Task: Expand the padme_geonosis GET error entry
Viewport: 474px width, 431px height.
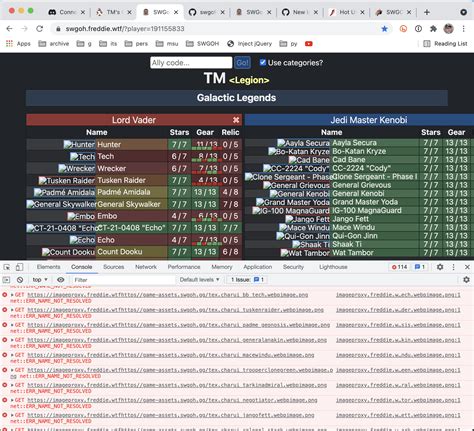Action: click(x=12, y=325)
